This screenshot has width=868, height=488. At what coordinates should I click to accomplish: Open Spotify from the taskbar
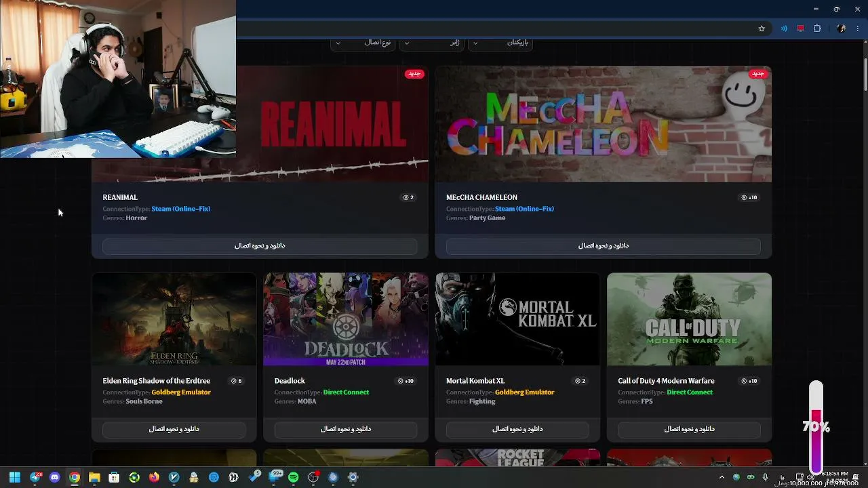(x=293, y=477)
